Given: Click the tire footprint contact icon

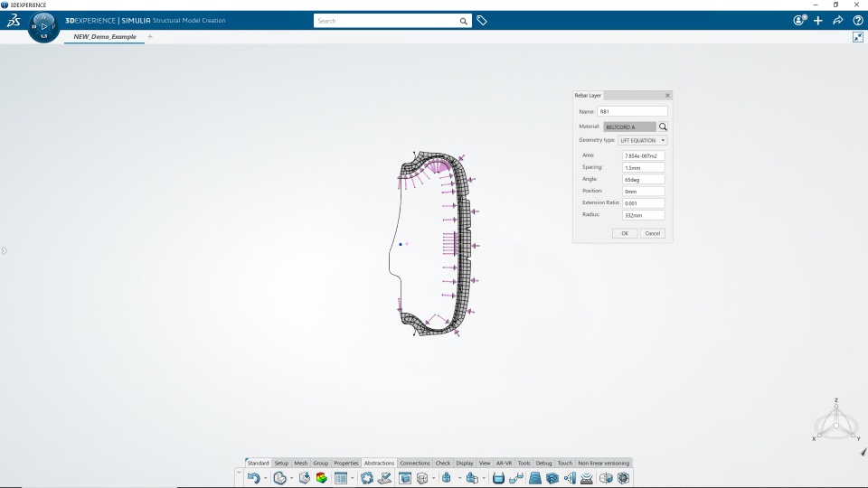Looking at the screenshot, I should 587,478.
